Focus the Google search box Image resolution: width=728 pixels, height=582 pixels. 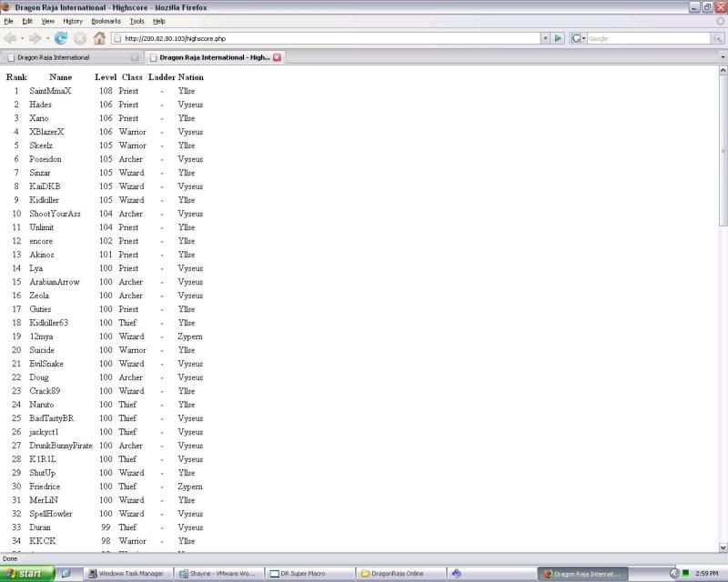point(649,38)
